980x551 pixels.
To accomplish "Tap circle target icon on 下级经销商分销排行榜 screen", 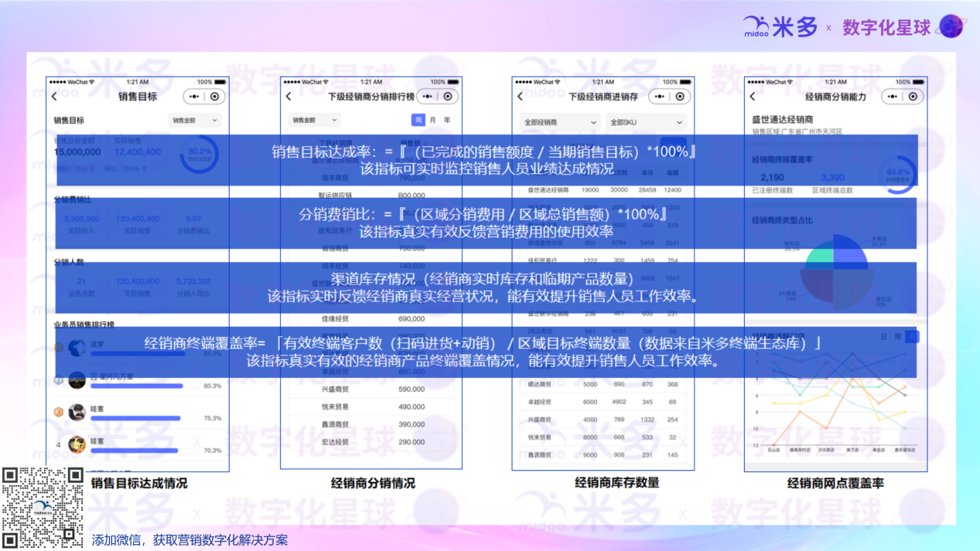I will tap(448, 97).
